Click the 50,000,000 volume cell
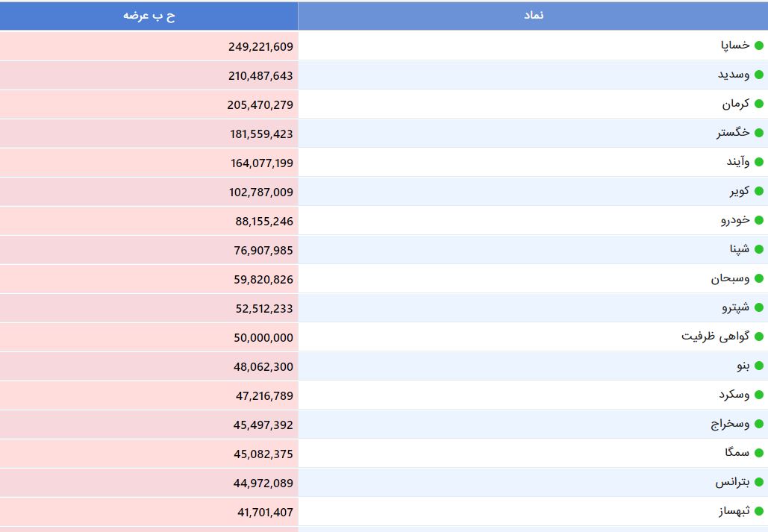Image resolution: width=768 pixels, height=532 pixels. tap(263, 337)
